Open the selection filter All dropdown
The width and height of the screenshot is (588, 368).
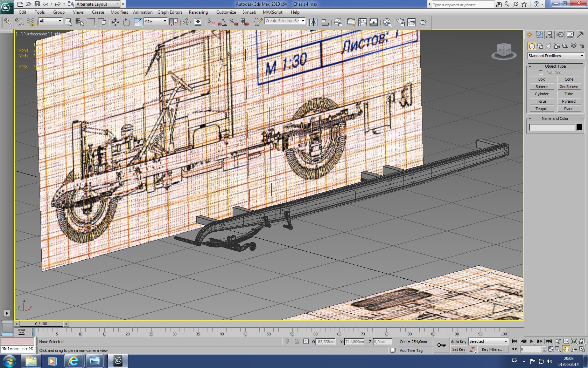click(x=50, y=21)
